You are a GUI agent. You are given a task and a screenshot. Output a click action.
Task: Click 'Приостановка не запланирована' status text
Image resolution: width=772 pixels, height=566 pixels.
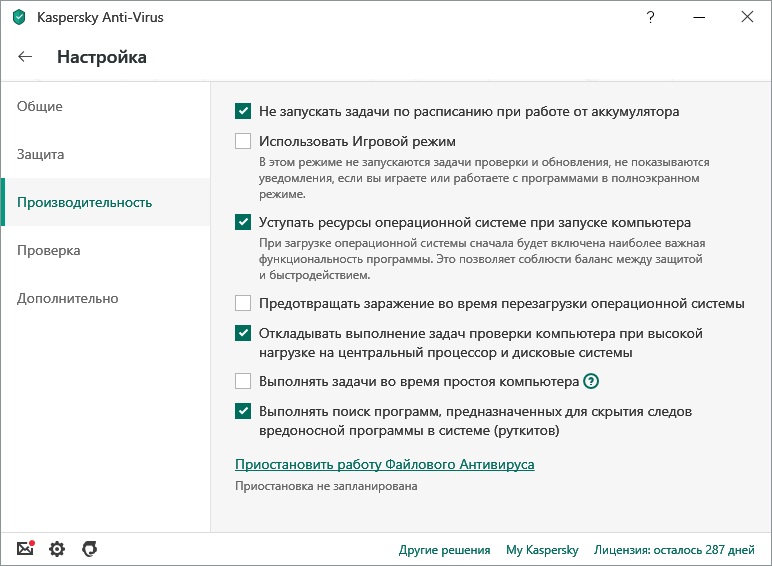point(326,486)
